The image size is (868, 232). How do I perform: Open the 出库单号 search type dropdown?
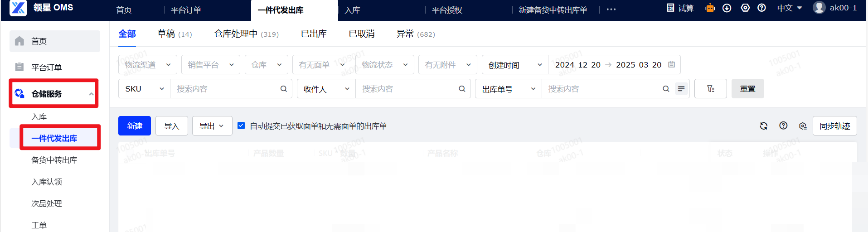[509, 89]
